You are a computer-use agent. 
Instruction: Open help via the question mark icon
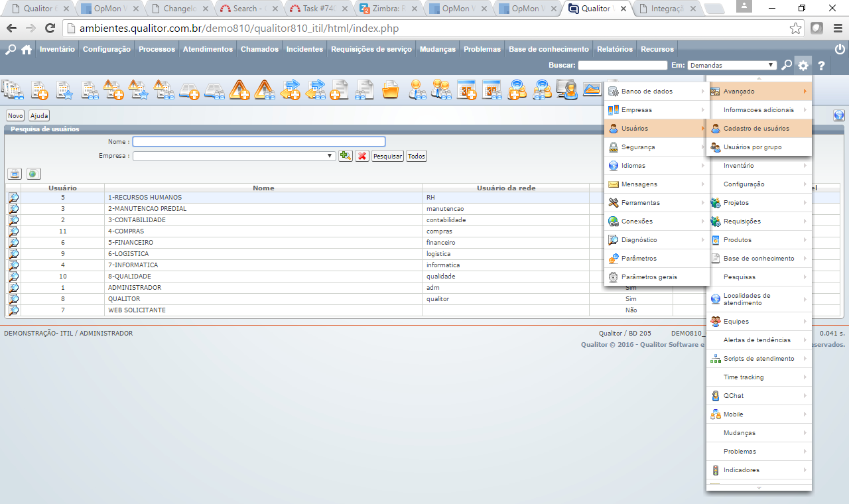tap(821, 65)
